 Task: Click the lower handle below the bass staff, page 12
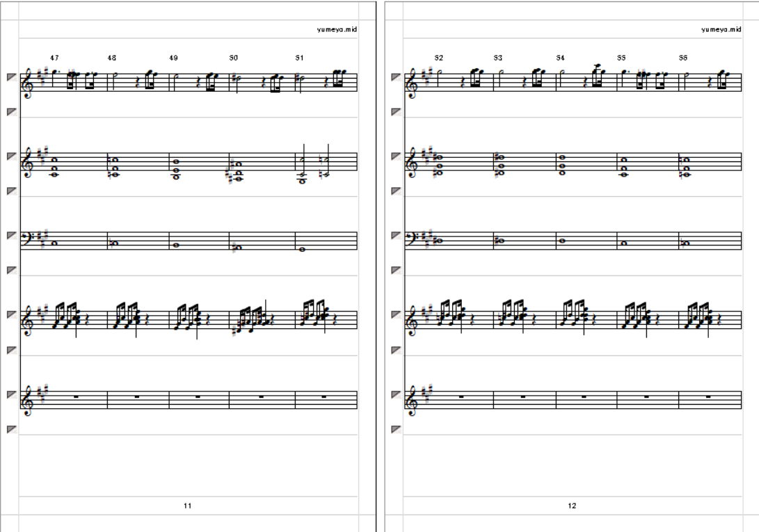(396, 270)
